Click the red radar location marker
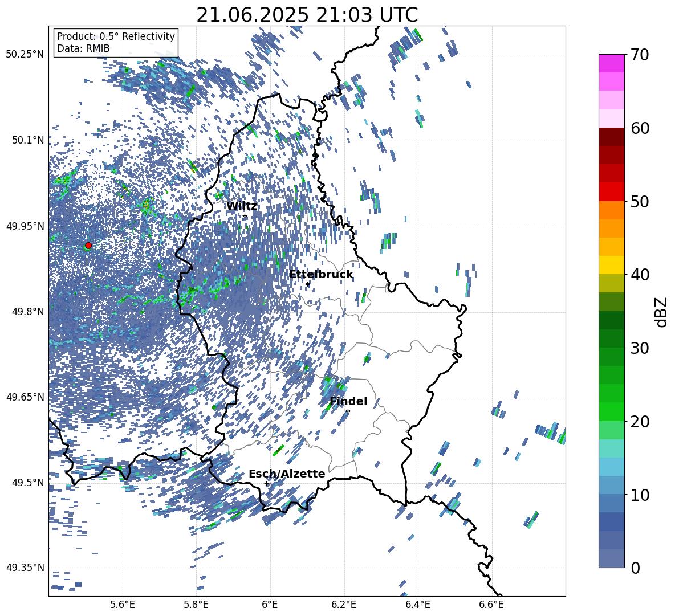Viewport: 675px width, 616px height. (x=88, y=245)
